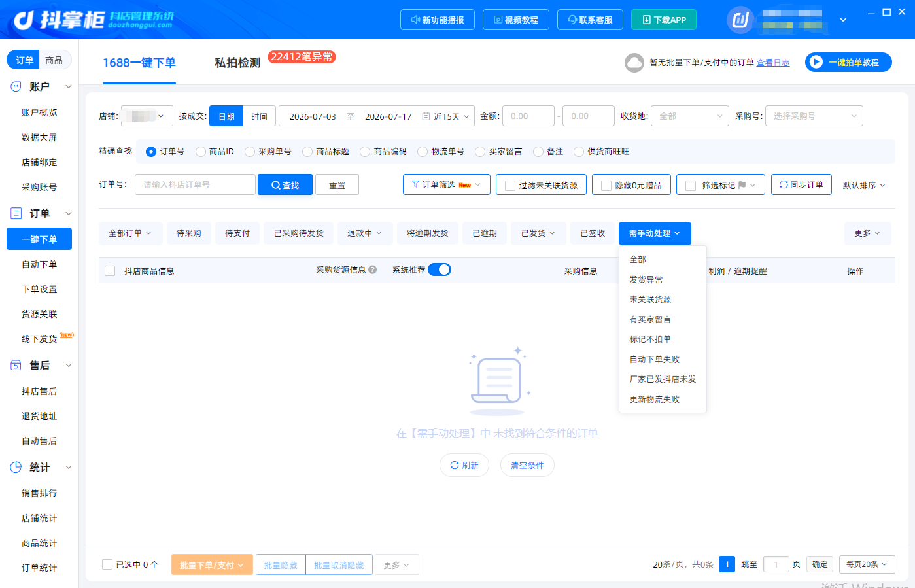Viewport: 915px width, 588px height.
Task: Contact support via 联系客服
Action: pyautogui.click(x=590, y=20)
